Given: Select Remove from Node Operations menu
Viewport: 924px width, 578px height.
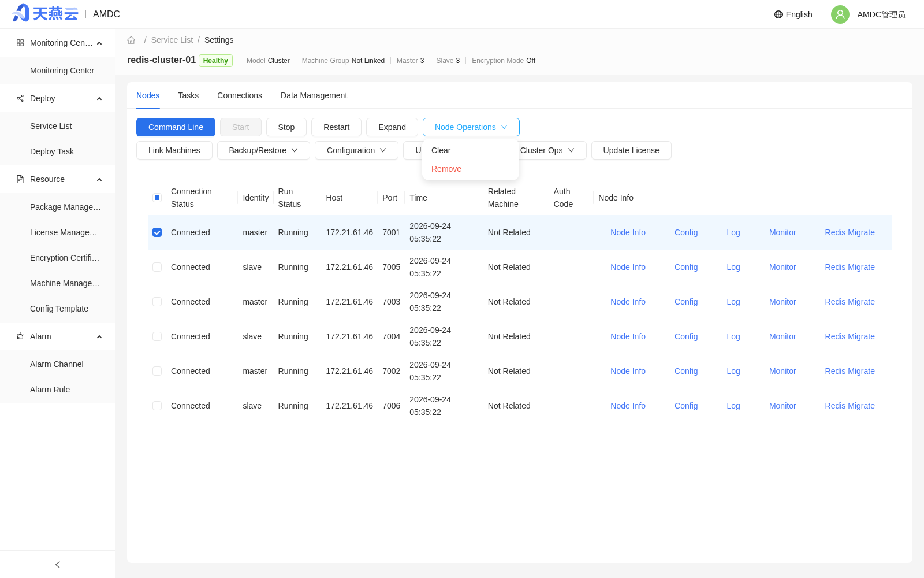Looking at the screenshot, I should [446, 169].
